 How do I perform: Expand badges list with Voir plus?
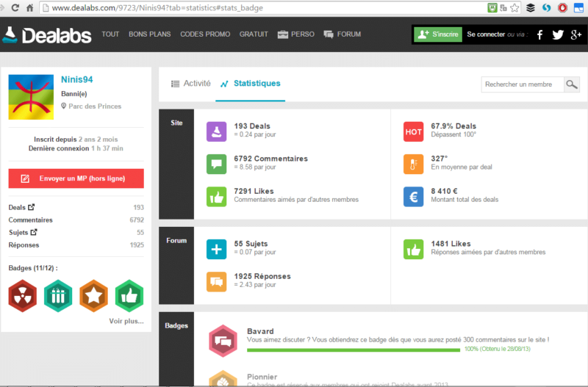click(126, 321)
